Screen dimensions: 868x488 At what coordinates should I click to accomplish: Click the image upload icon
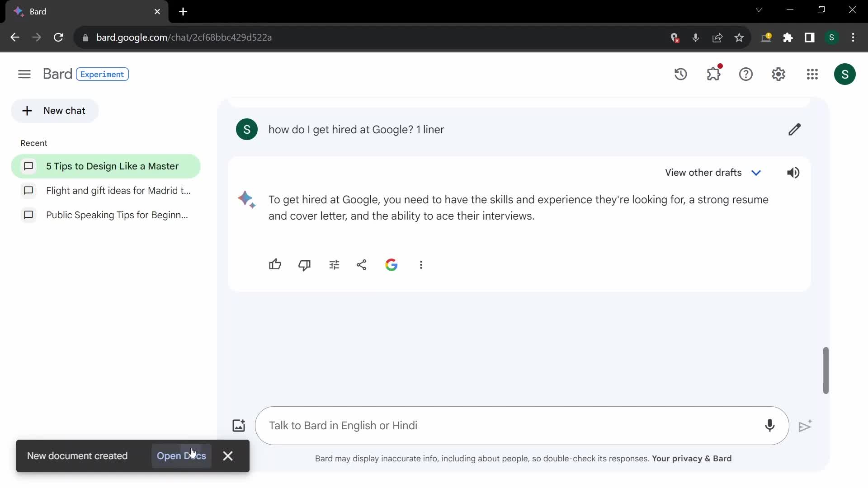click(238, 425)
